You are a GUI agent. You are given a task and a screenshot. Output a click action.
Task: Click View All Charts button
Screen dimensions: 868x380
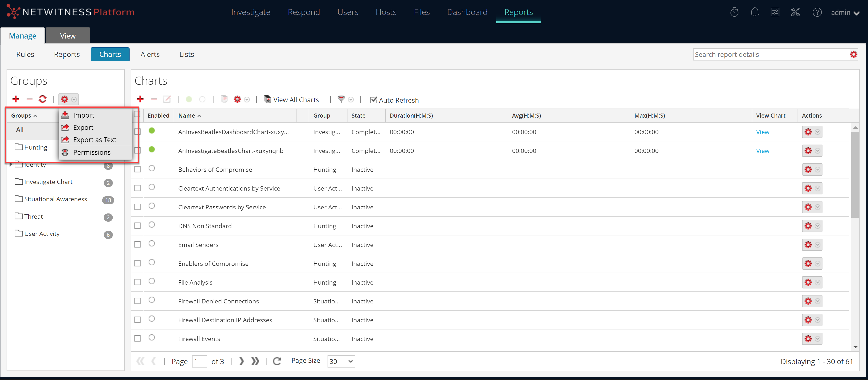click(x=292, y=100)
